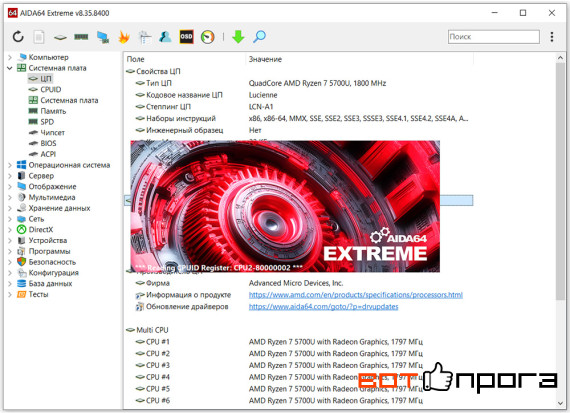Select Тесты in the tree
The image size is (570, 413).
pos(32,294)
